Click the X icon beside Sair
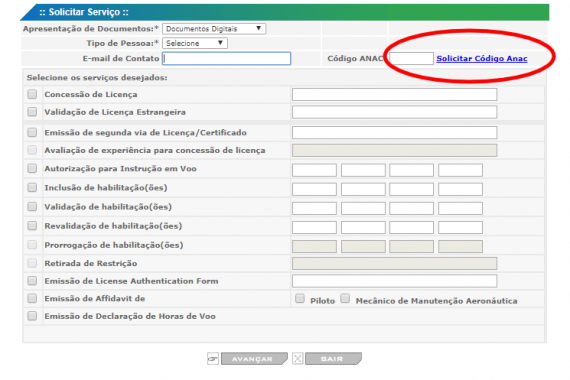 tap(298, 359)
